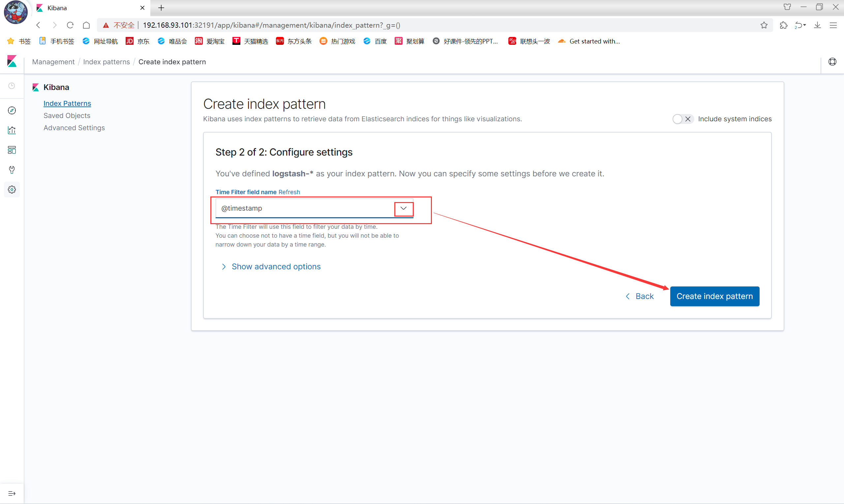Bookmark page with star icon in address bar
Viewport: 844px width, 504px height.
point(764,25)
